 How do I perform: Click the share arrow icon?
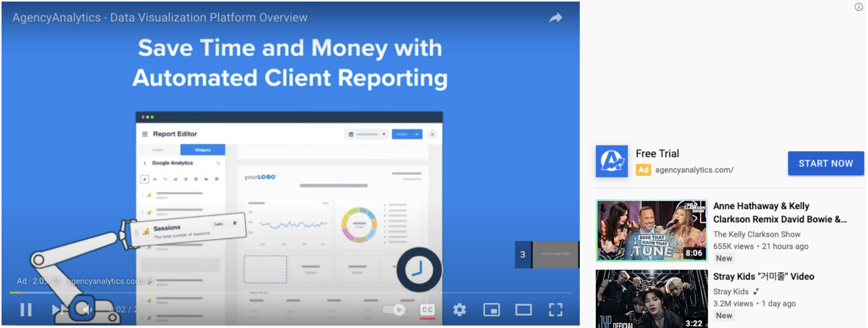tap(556, 17)
